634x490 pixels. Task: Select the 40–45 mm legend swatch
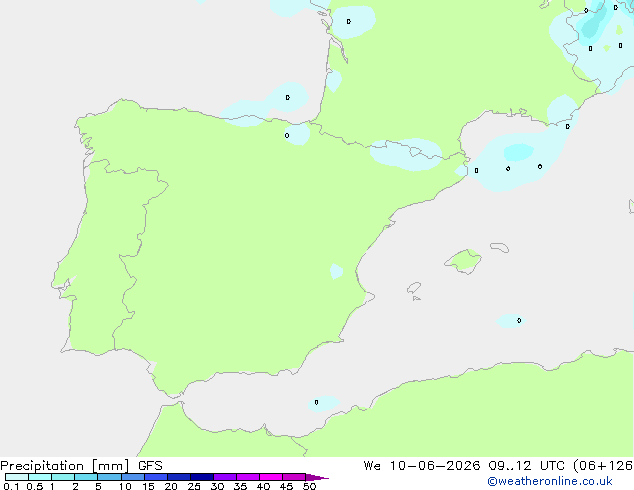(x=271, y=477)
